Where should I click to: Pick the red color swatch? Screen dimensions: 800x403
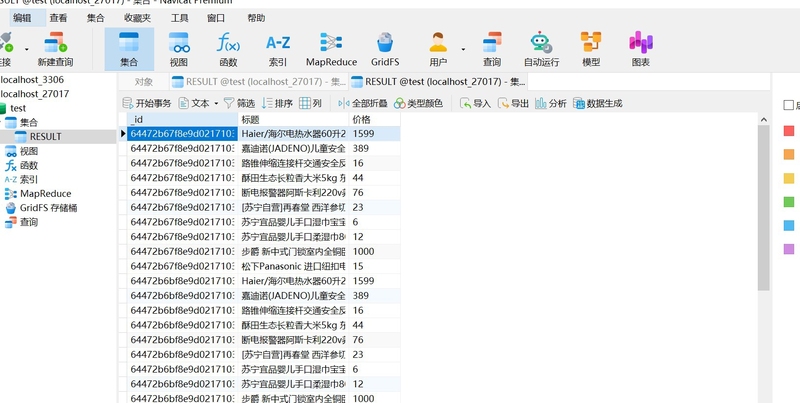tap(789, 131)
